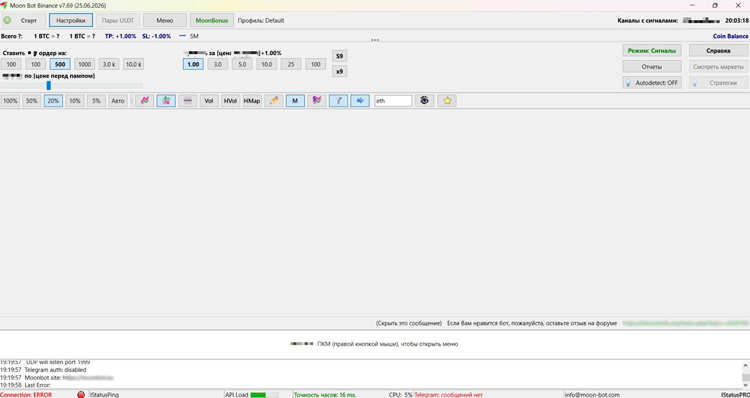Set chart scale to 50%

point(32,101)
